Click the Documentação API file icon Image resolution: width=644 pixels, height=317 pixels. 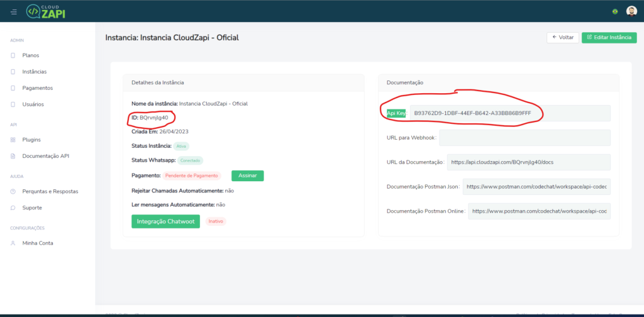(13, 156)
